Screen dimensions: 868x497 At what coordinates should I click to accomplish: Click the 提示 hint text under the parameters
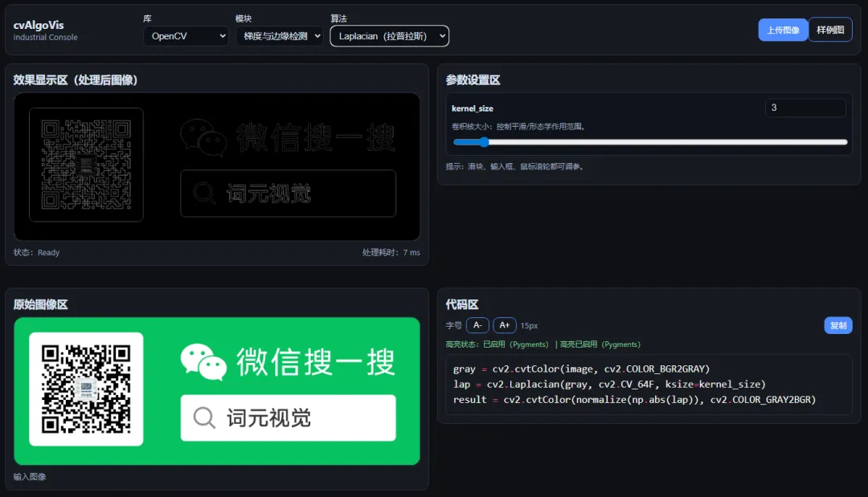click(517, 166)
